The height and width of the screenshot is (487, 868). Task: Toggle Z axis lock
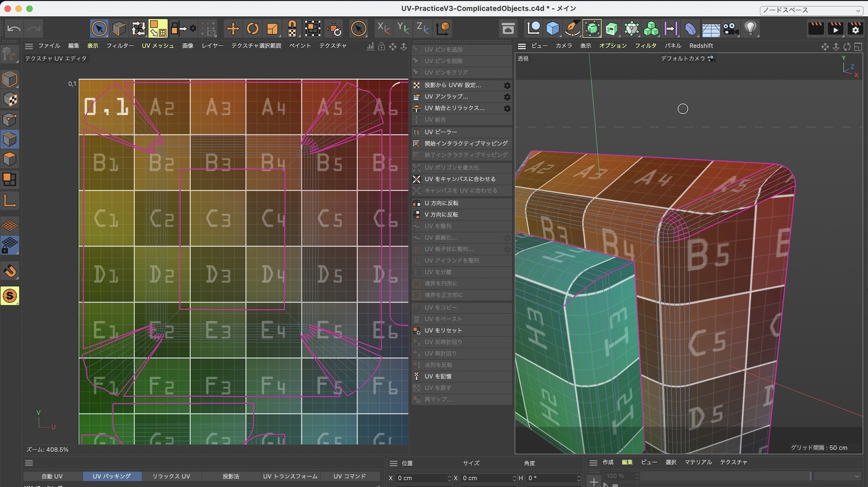(x=422, y=28)
